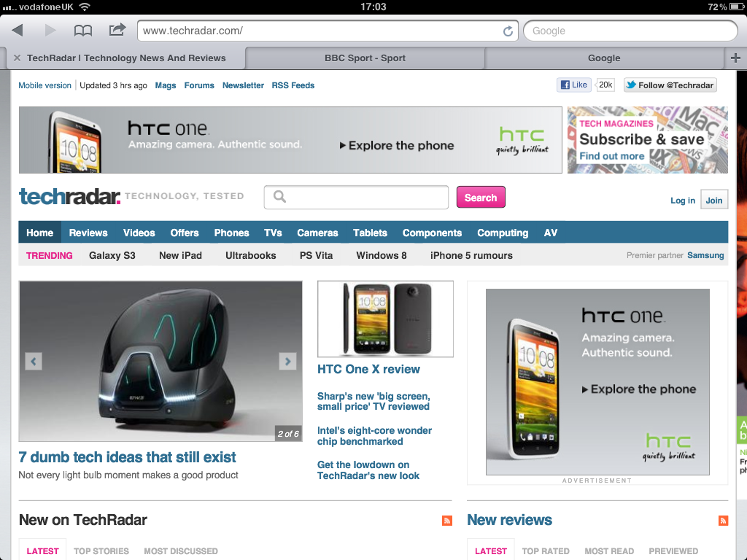
Task: Open Cameras navigation item
Action: click(318, 233)
